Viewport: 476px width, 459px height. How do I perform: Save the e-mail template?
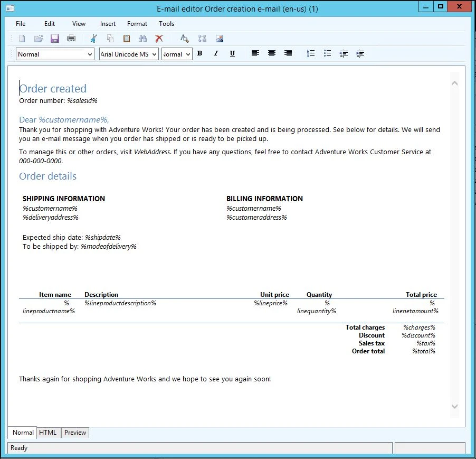click(54, 38)
